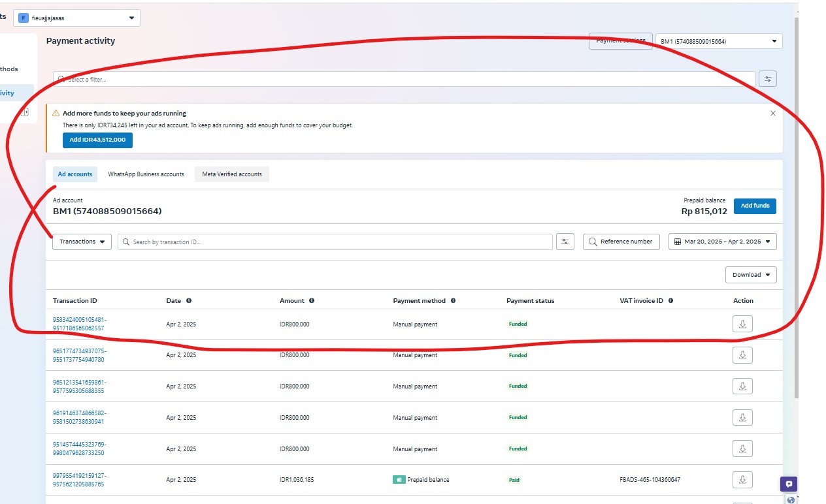Click the info icon next to Date column
Image resolution: width=826 pixels, height=504 pixels.
pos(189,301)
